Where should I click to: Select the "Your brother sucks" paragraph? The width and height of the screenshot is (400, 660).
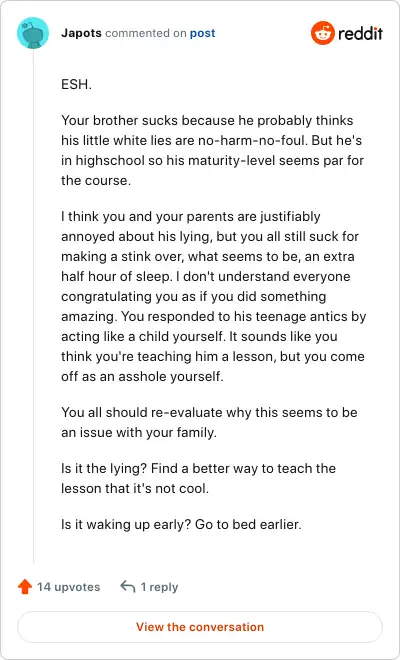213,150
